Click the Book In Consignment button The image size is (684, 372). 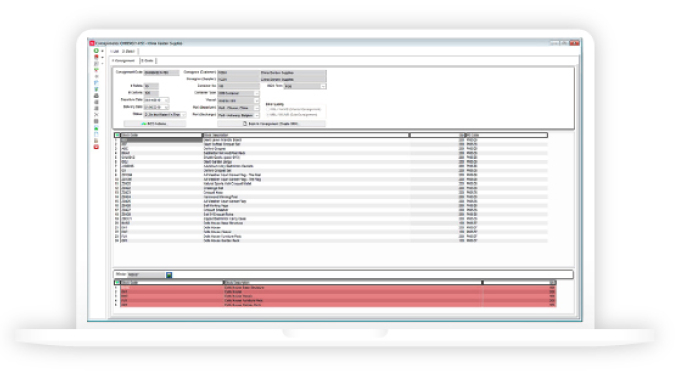point(271,124)
